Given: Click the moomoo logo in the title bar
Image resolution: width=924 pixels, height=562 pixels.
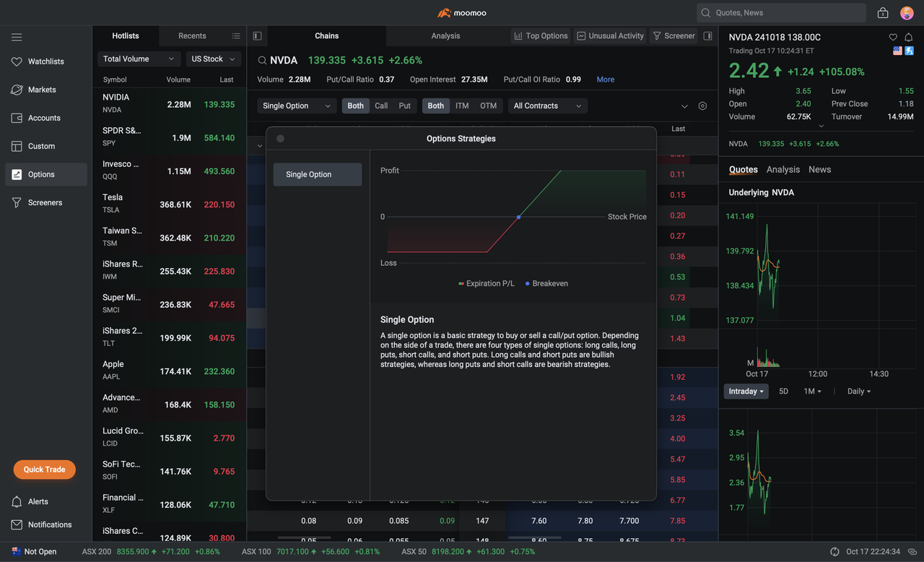Looking at the screenshot, I should click(x=462, y=13).
